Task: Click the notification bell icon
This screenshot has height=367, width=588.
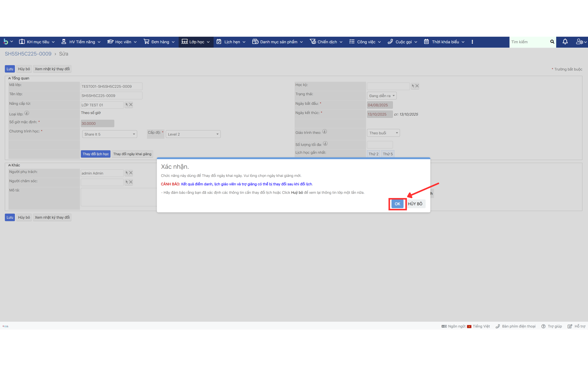Action: point(565,42)
